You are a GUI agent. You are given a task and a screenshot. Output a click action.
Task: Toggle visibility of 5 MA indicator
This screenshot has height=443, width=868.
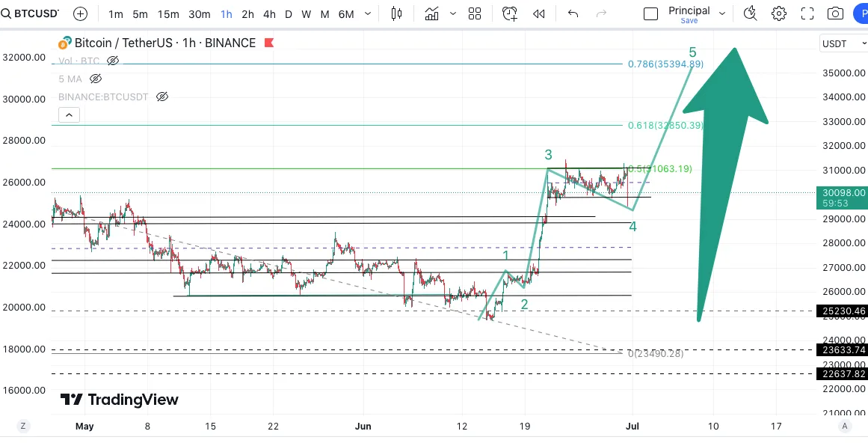(x=95, y=79)
